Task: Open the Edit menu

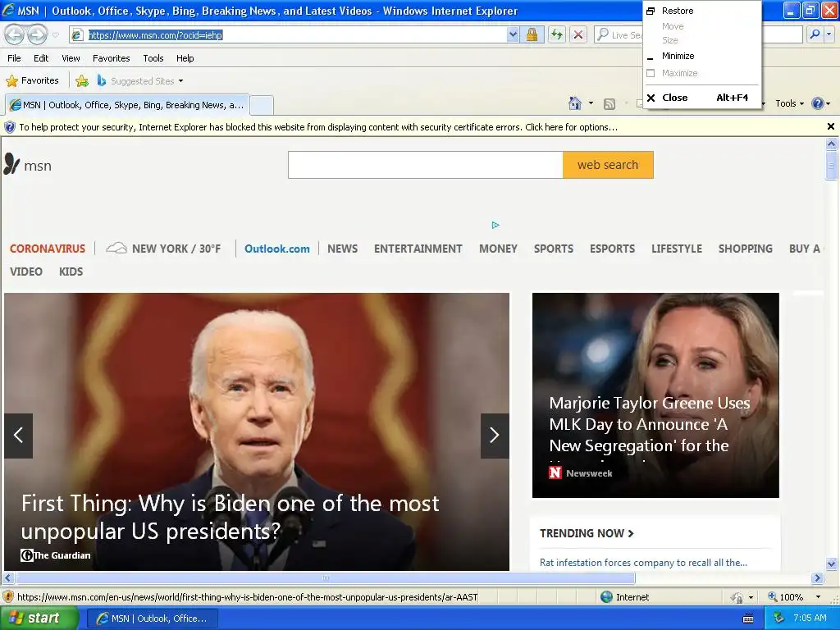Action: pyautogui.click(x=41, y=58)
